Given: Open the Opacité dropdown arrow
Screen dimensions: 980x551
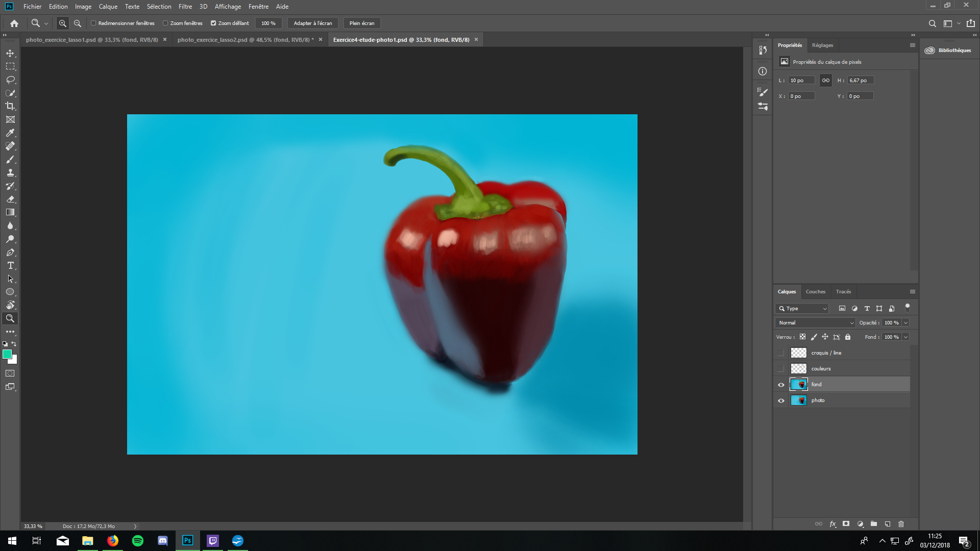Looking at the screenshot, I should pos(906,322).
